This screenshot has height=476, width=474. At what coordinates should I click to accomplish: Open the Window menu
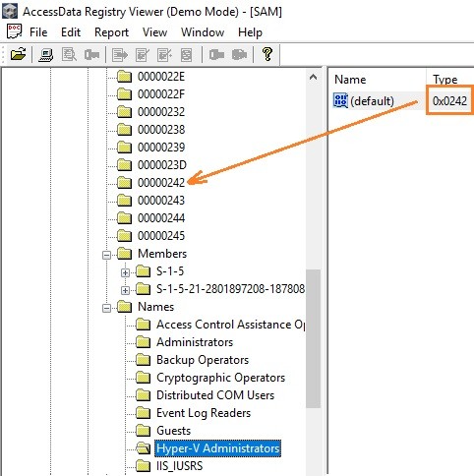tap(203, 32)
